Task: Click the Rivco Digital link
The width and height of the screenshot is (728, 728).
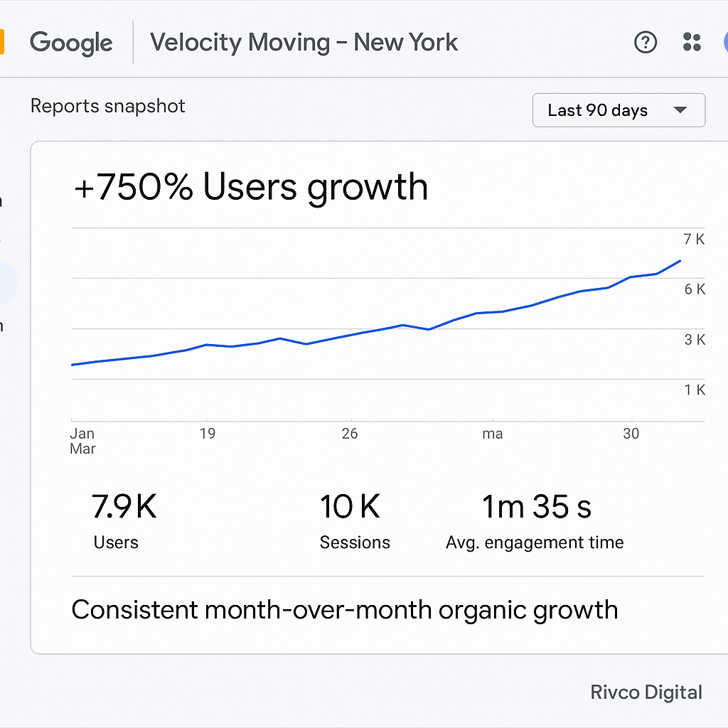Action: [646, 692]
